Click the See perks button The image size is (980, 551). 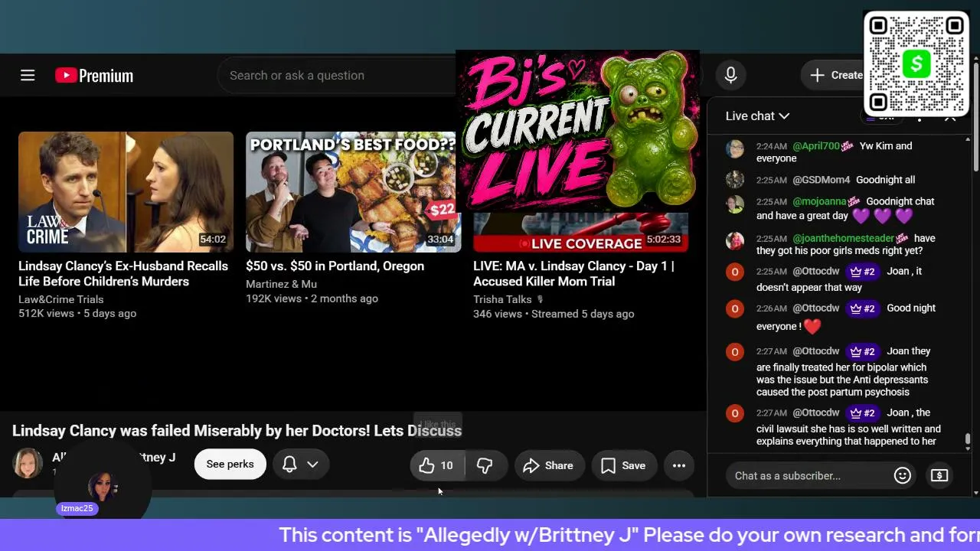[x=230, y=464]
